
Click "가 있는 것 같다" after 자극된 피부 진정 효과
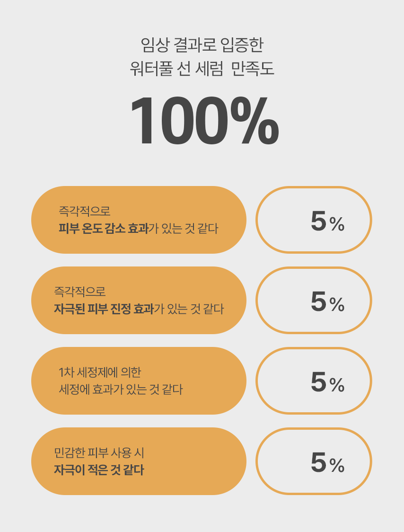pos(189,309)
